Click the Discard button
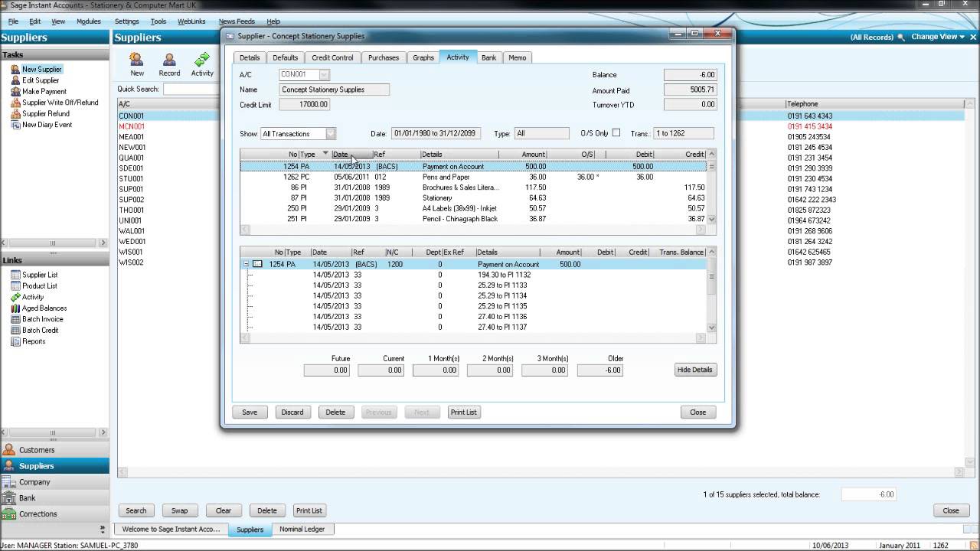This screenshot has width=980, height=551. coord(292,412)
